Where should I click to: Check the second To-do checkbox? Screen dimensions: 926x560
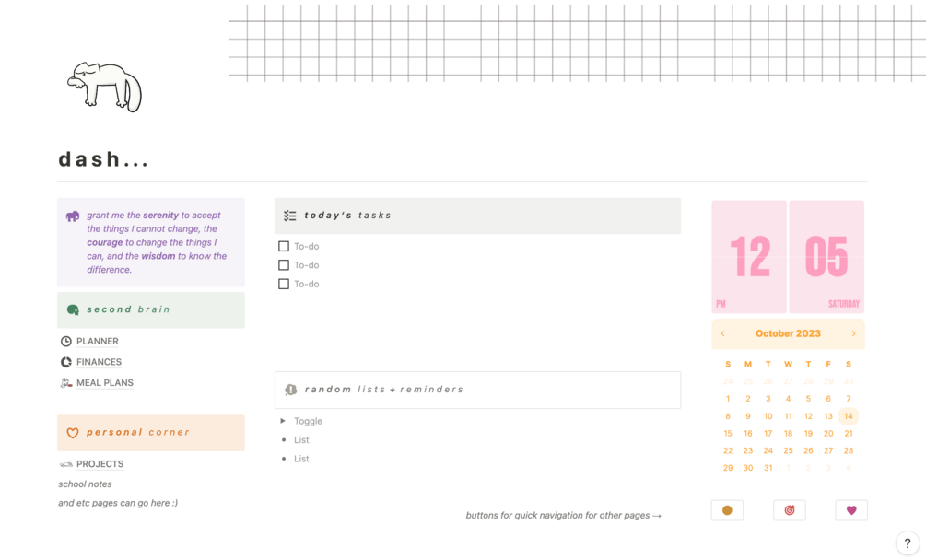[x=284, y=265]
